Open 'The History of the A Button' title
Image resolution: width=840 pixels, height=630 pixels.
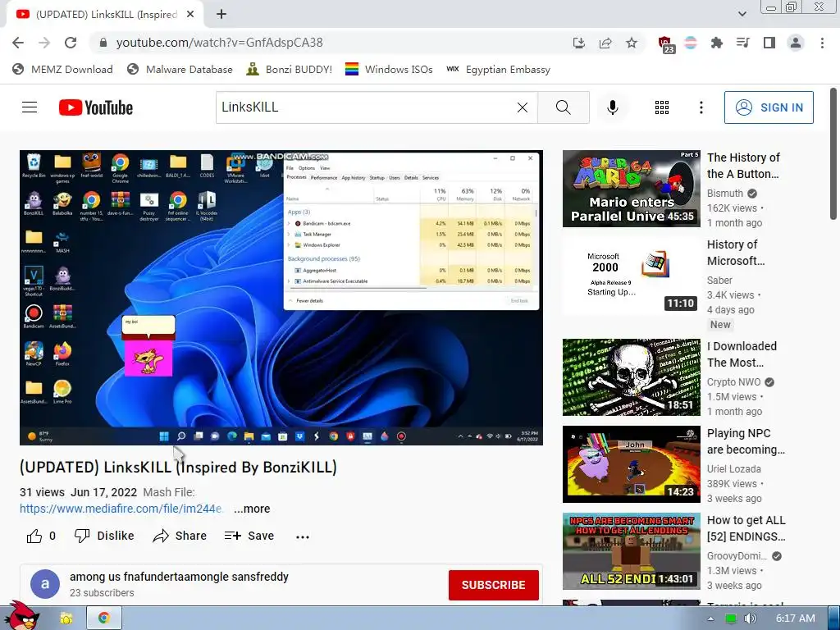743,166
